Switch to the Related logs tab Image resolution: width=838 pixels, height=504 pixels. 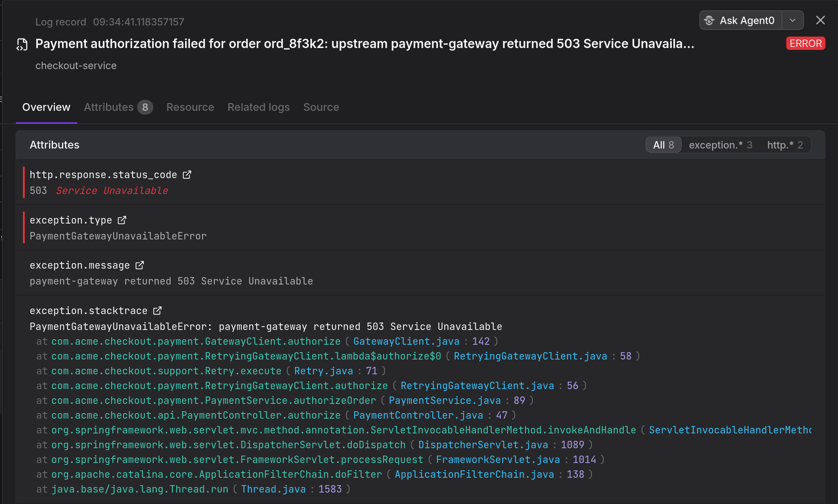point(259,107)
